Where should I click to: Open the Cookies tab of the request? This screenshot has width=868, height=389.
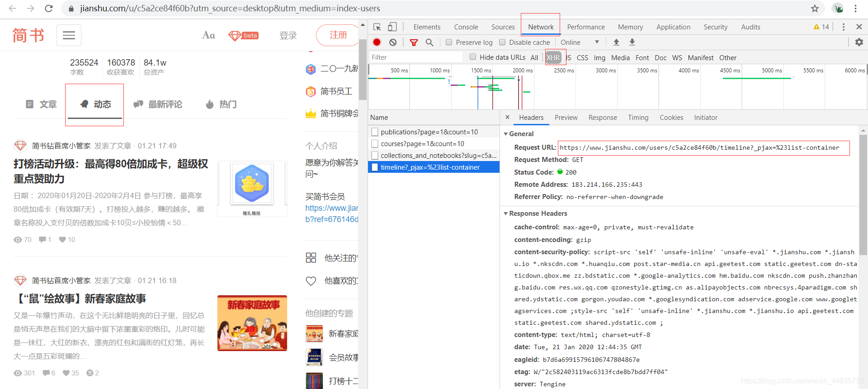(671, 118)
